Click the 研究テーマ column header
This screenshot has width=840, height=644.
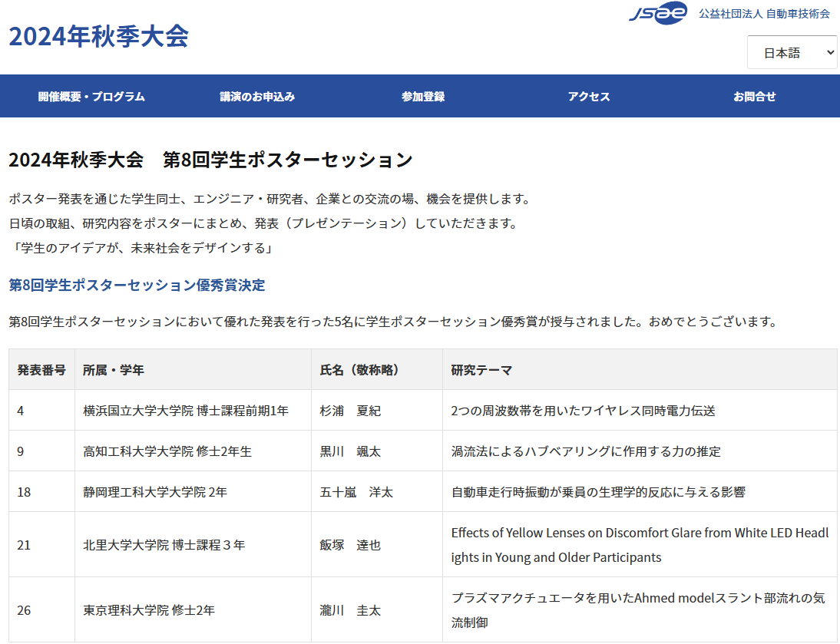coord(481,370)
